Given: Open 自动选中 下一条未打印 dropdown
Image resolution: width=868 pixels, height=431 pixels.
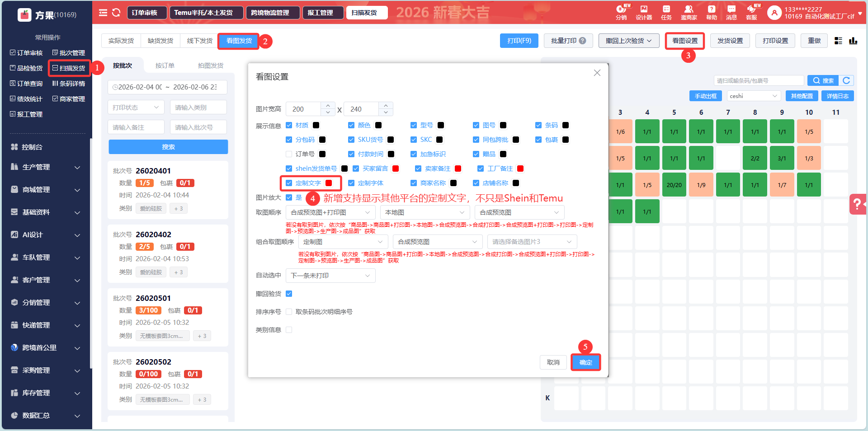Looking at the screenshot, I should (x=330, y=276).
